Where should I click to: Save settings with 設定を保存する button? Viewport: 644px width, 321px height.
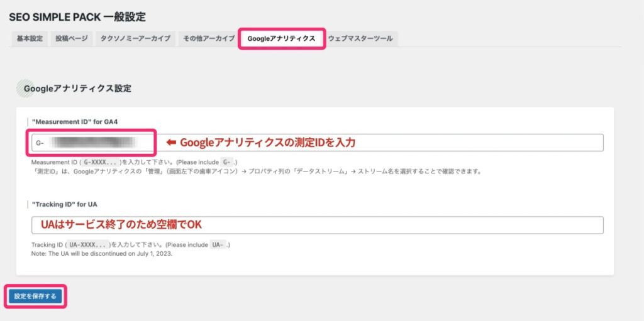point(35,296)
